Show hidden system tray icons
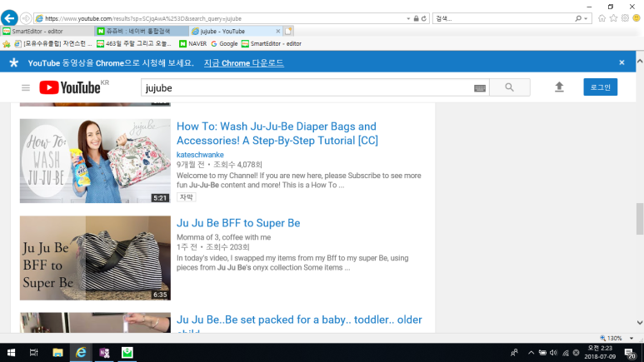 (x=531, y=353)
